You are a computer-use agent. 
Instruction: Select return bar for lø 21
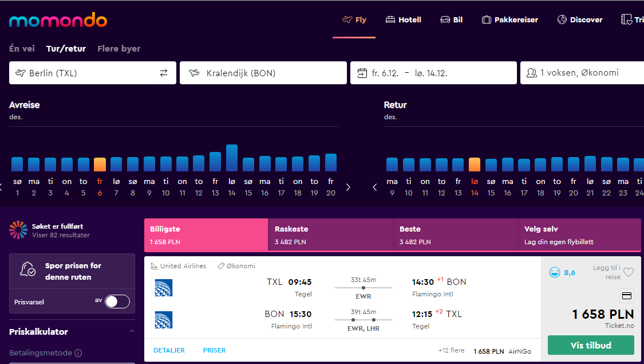[590, 164]
